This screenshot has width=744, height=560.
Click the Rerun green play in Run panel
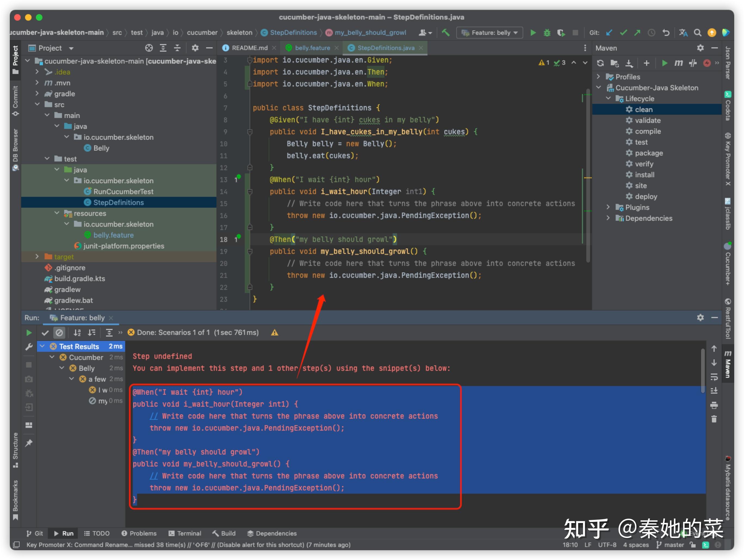pyautogui.click(x=29, y=333)
